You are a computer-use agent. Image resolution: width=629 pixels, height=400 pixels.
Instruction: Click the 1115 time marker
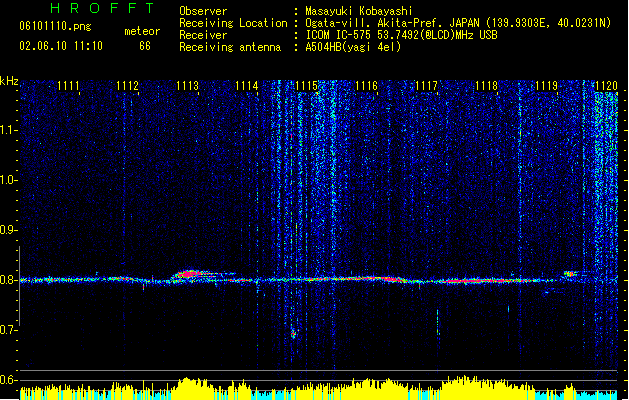(x=306, y=85)
